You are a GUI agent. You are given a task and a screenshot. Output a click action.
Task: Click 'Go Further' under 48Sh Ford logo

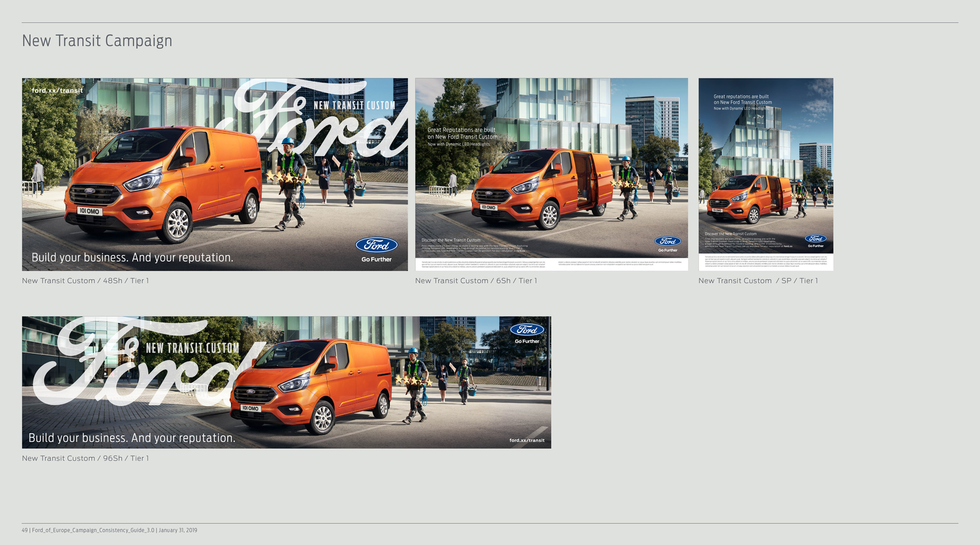point(377,259)
